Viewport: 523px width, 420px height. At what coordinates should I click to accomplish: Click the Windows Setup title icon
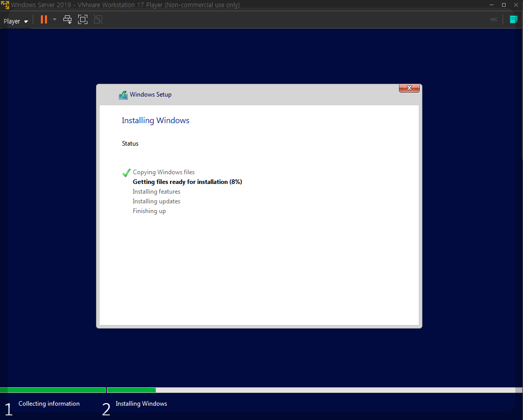123,95
